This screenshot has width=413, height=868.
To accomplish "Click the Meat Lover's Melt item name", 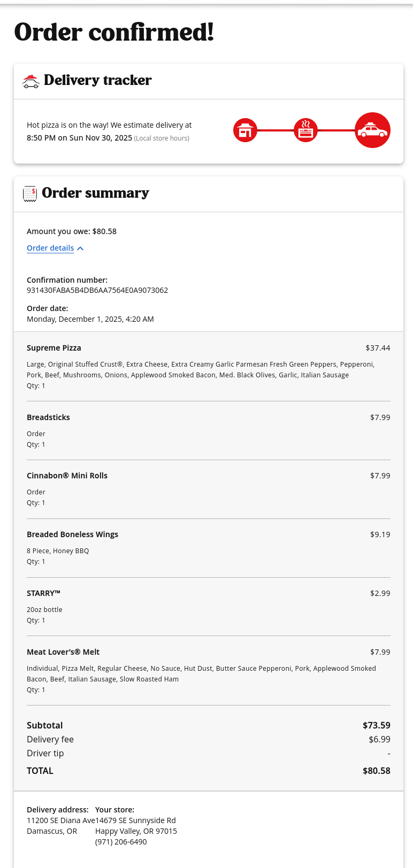I will click(63, 652).
